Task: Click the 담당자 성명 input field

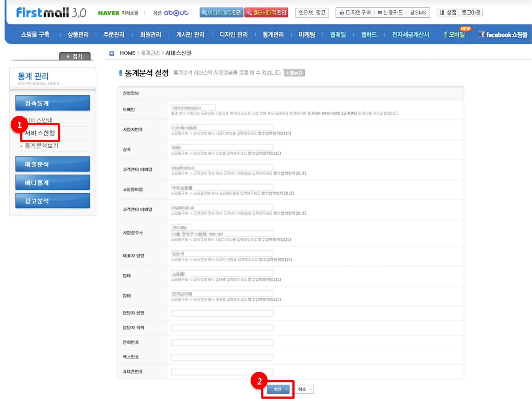Action: tap(222, 313)
